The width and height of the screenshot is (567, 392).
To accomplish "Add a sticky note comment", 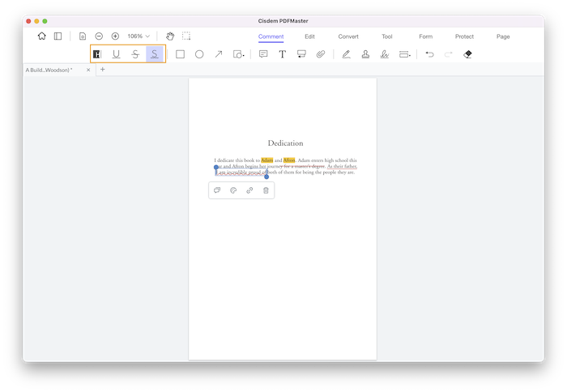I will tap(263, 54).
